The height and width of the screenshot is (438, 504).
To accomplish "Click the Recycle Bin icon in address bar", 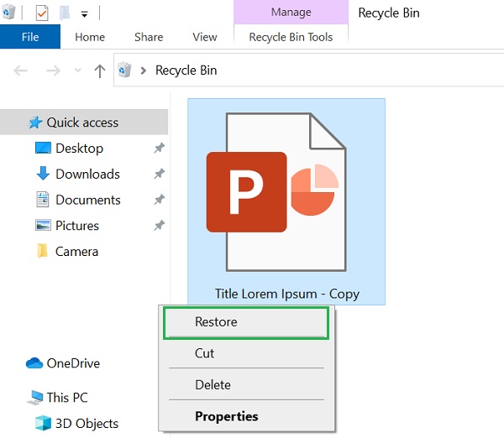I will click(124, 70).
